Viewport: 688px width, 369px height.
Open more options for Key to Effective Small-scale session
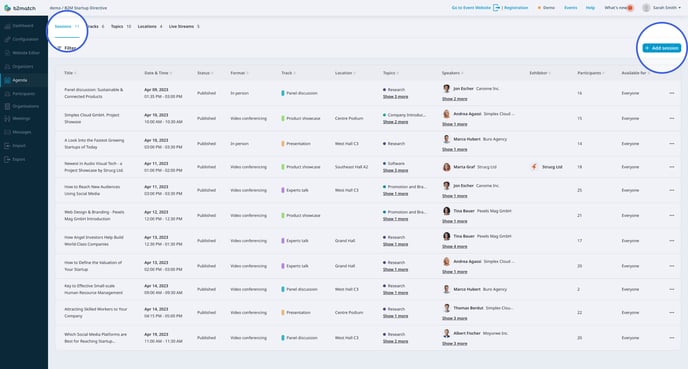point(672,289)
